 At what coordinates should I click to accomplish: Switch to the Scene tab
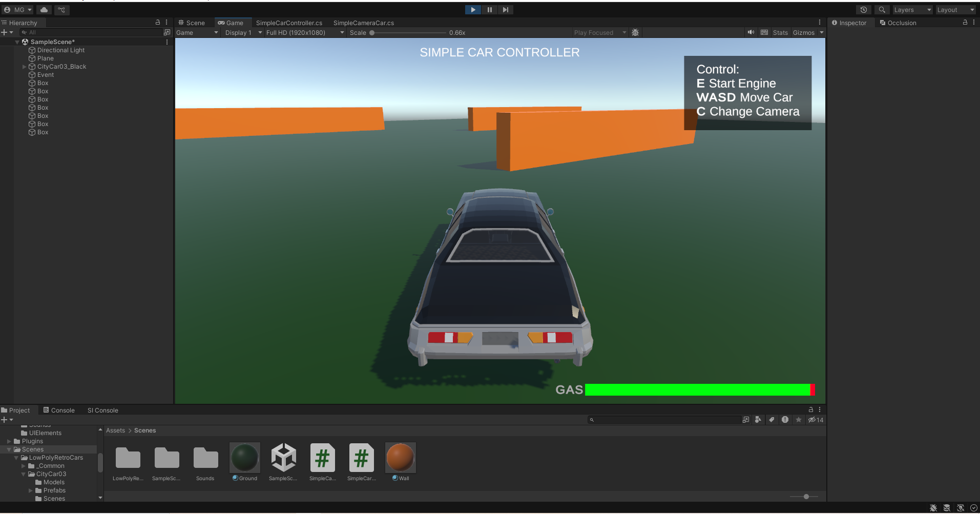tap(192, 23)
